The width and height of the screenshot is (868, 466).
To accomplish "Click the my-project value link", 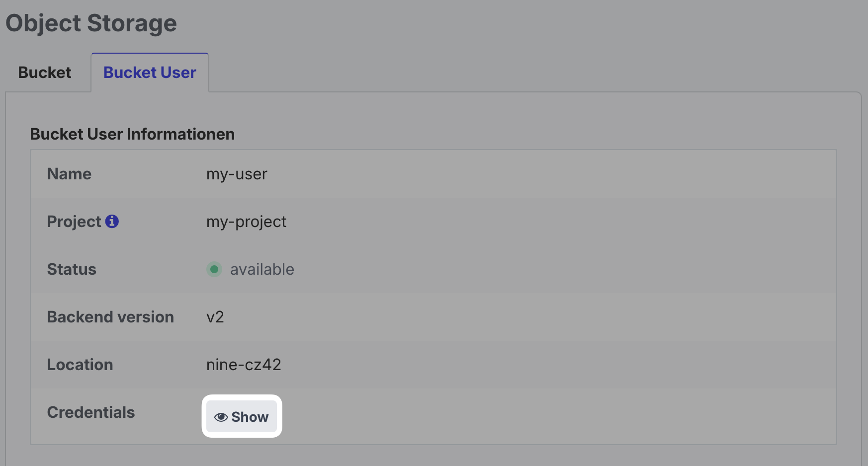I will point(246,222).
